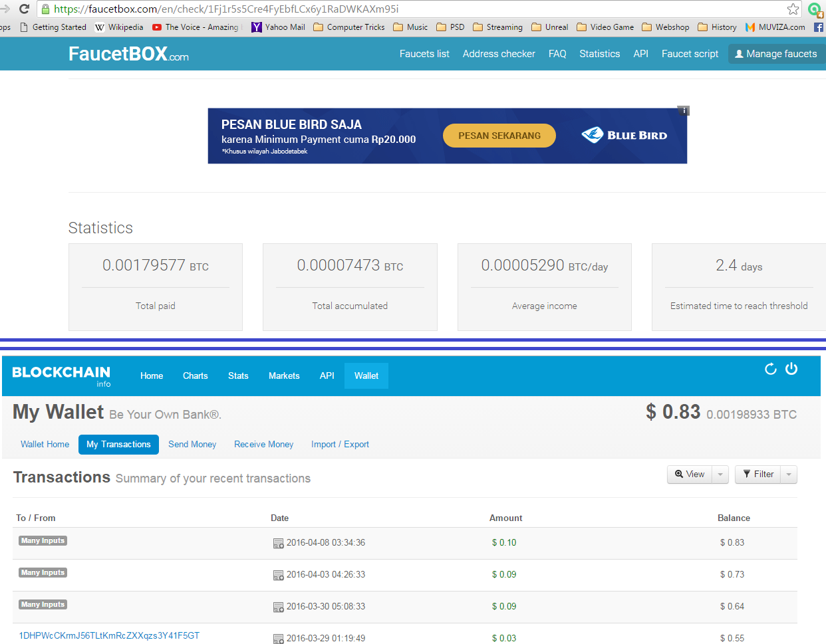This screenshot has height=644, width=826.
Task: Select the Wallet tab in Blockchain nav
Action: [366, 376]
